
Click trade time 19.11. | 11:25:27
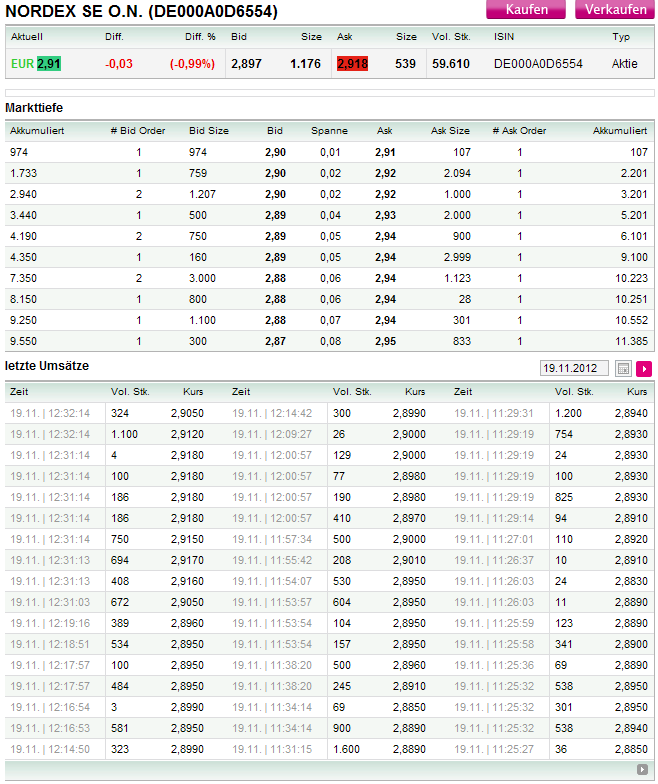click(494, 749)
